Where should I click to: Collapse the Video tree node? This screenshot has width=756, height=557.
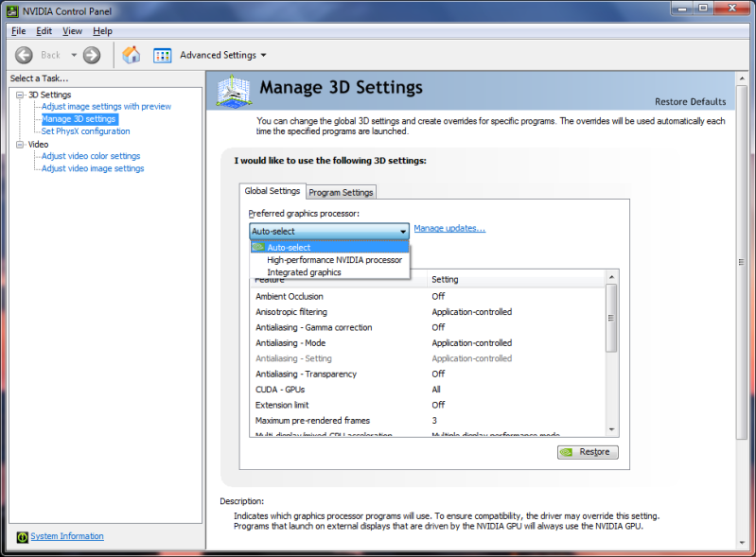(20, 145)
